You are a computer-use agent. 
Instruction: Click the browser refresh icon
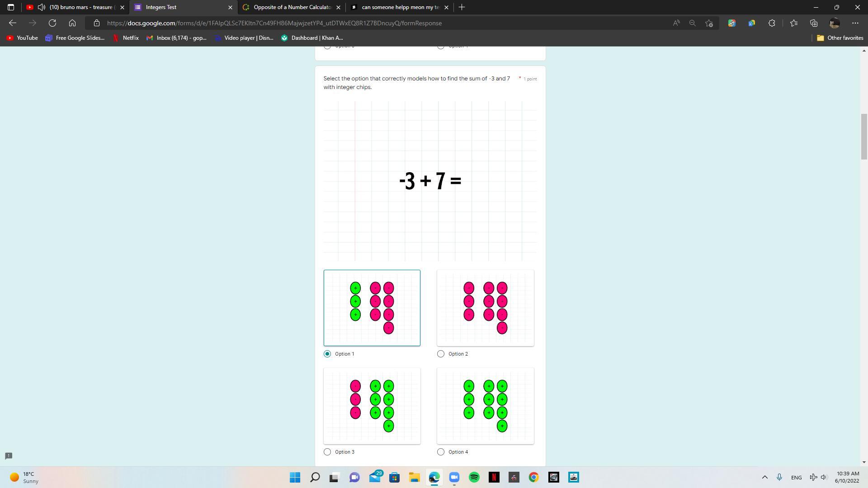(52, 23)
